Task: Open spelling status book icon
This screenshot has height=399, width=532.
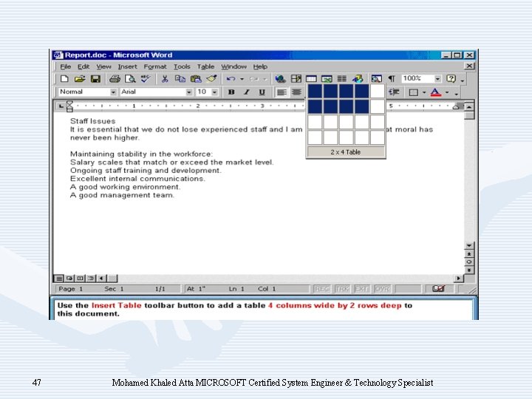Action: coord(438,289)
